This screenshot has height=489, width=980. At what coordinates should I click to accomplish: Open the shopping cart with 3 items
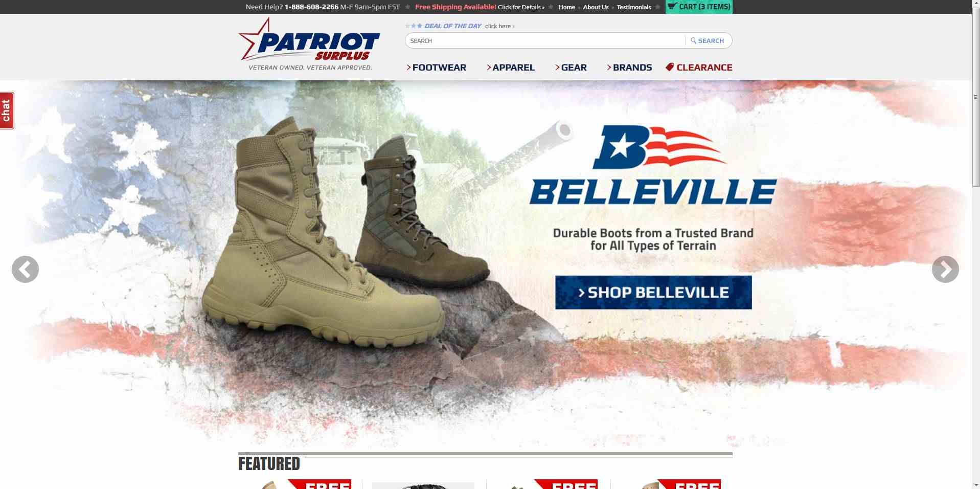[x=699, y=7]
